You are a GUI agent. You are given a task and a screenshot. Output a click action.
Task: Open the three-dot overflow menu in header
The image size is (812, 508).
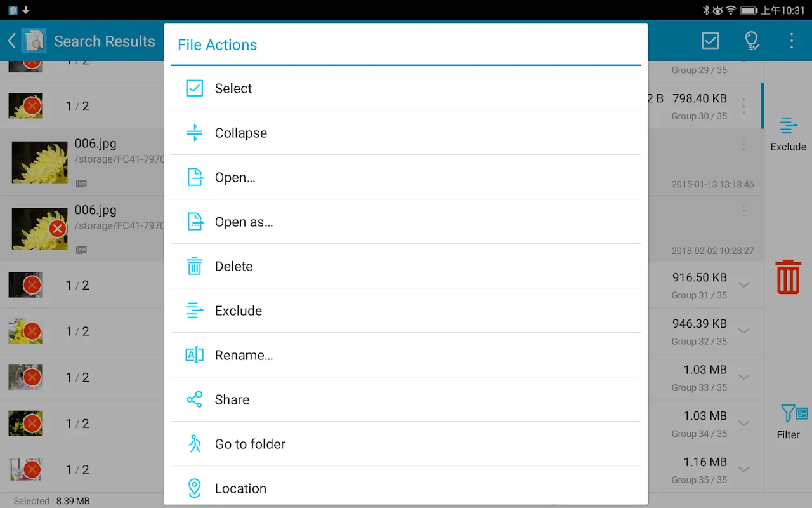pyautogui.click(x=791, y=41)
